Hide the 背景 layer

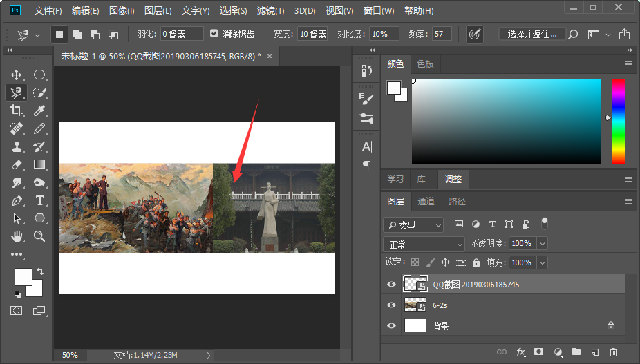[391, 325]
